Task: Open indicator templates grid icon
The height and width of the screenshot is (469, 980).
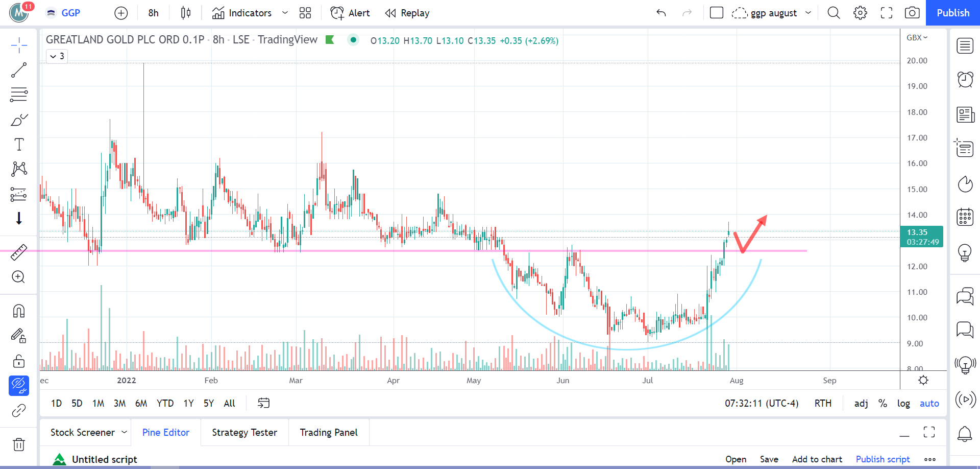Action: click(305, 13)
